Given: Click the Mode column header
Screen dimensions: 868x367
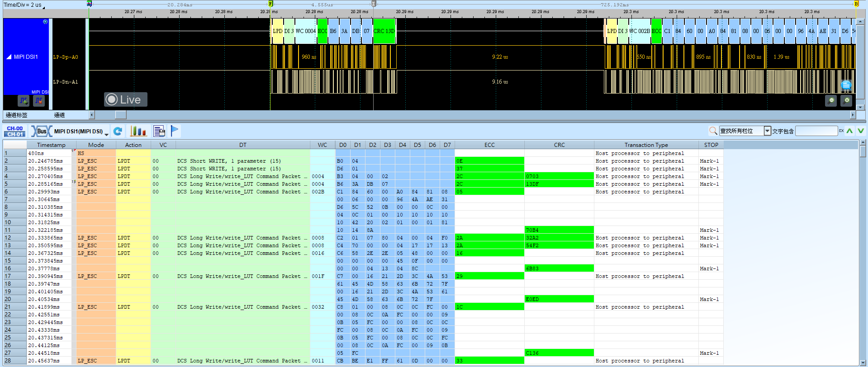Looking at the screenshot, I should 96,145.
